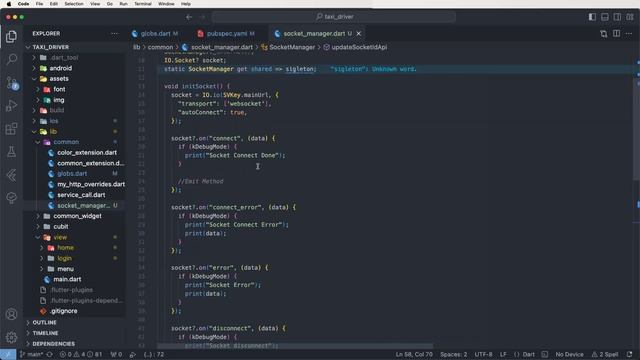Toggle the bottom panel visibility
Screen dimensions: 640x360
tap(605, 17)
